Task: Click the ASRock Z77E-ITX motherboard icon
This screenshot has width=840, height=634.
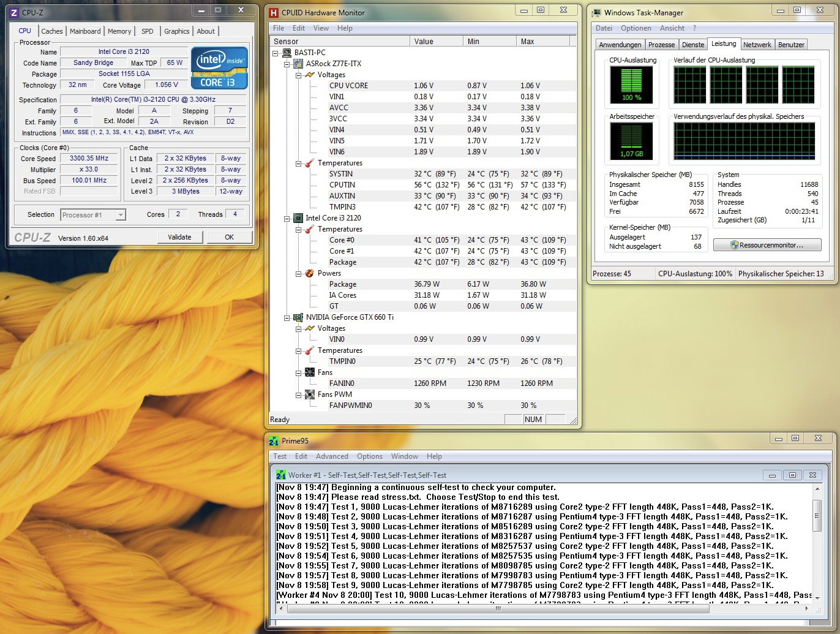Action: (298, 64)
